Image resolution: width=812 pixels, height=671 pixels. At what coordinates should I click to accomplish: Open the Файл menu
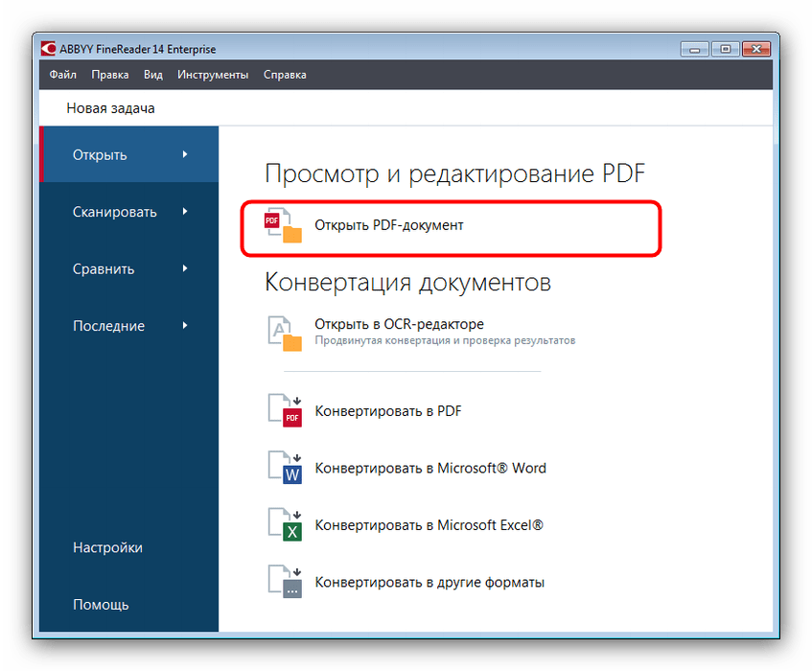click(62, 75)
